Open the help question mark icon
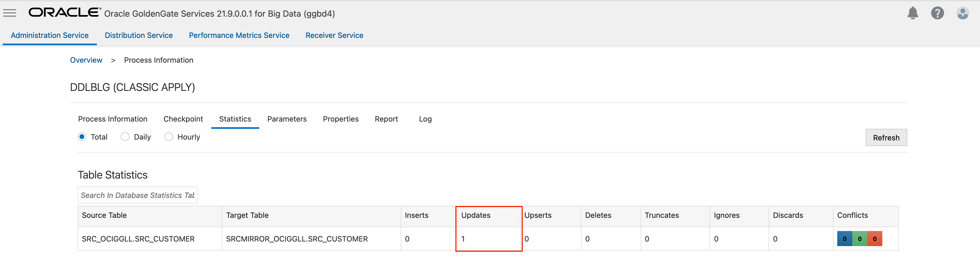Image resolution: width=980 pixels, height=277 pixels. (x=937, y=13)
